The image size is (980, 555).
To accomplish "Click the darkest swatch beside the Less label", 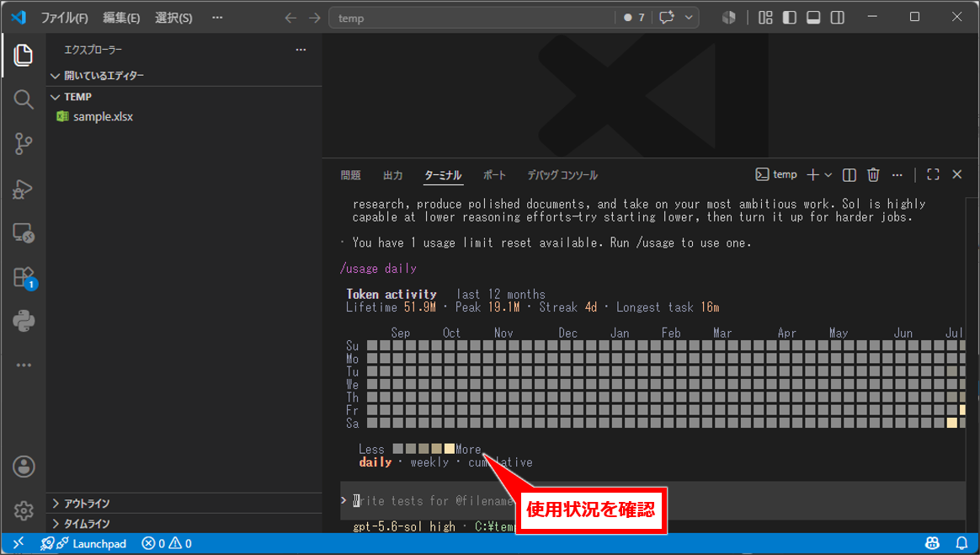I will [x=397, y=449].
